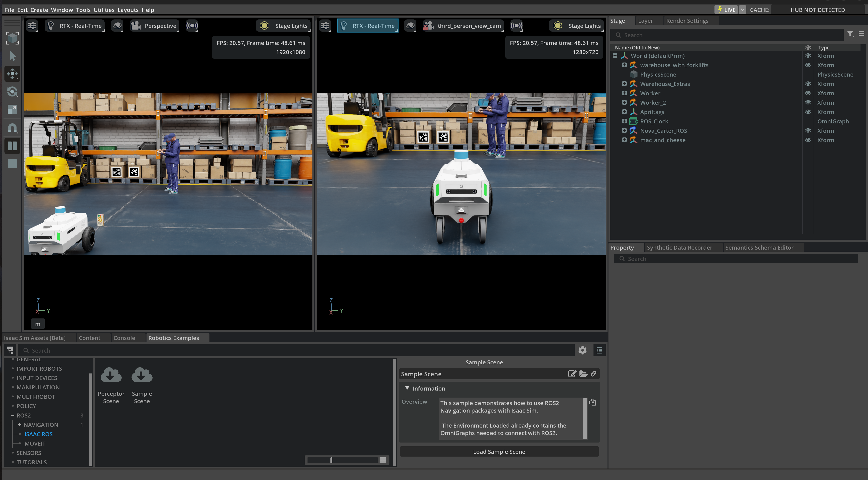Open left viewport settings sliders icon
Viewport: 868px width, 480px height.
coord(32,26)
